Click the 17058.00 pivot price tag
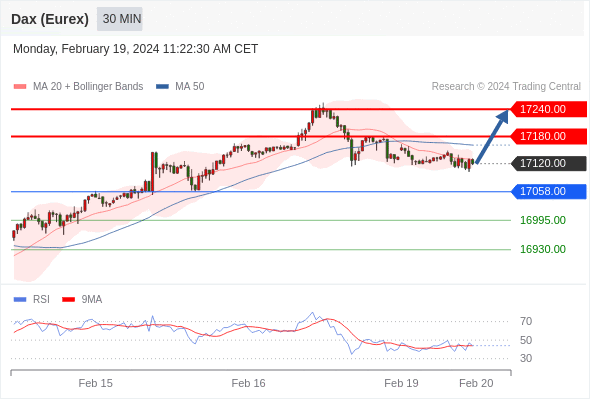 pos(548,191)
